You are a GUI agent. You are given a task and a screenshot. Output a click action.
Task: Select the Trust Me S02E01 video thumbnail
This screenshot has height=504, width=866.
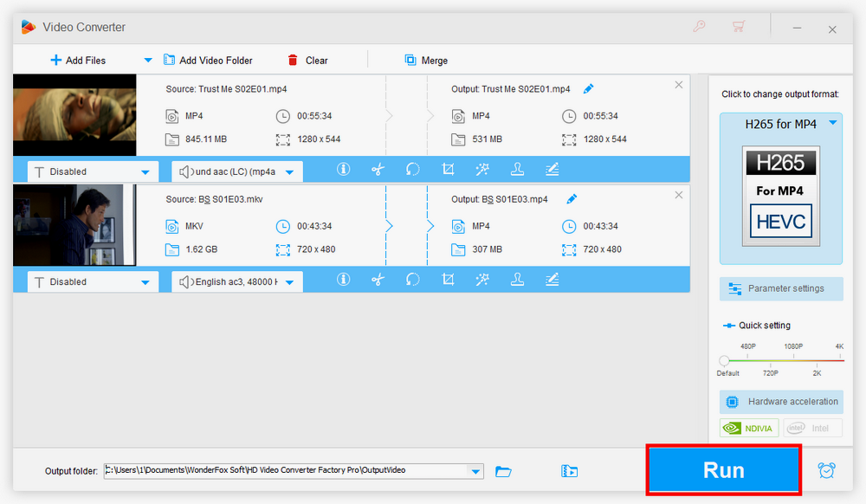pos(74,115)
